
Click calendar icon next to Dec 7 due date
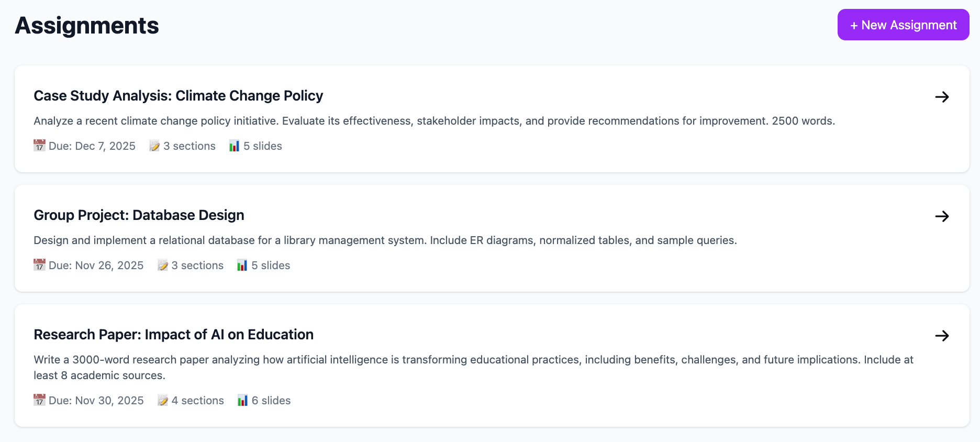pyautogui.click(x=39, y=146)
